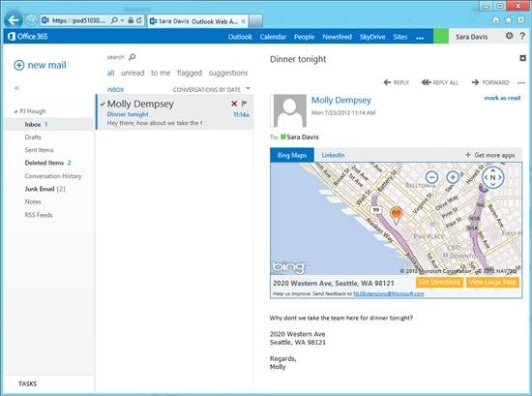Click the Forward arrow button

click(x=490, y=82)
